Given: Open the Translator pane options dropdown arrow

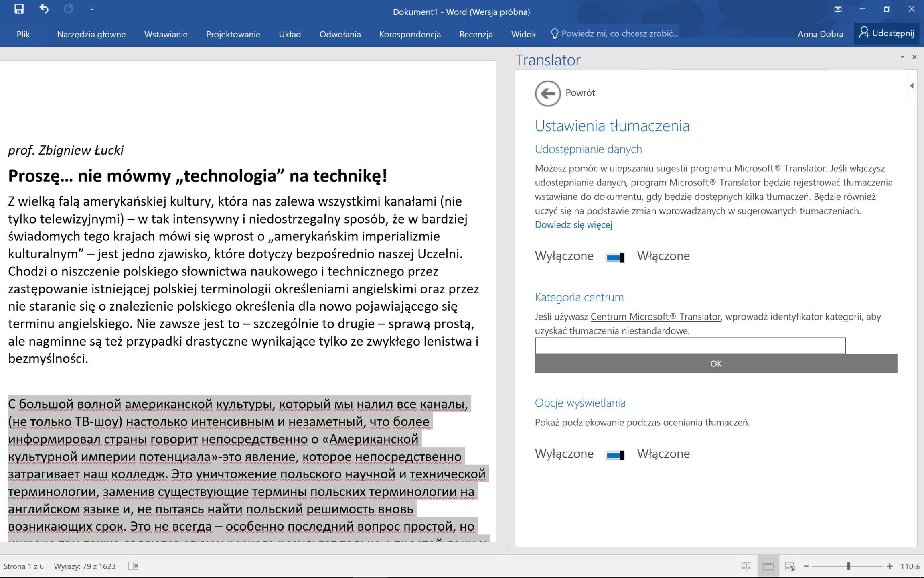Looking at the screenshot, I should (902, 57).
